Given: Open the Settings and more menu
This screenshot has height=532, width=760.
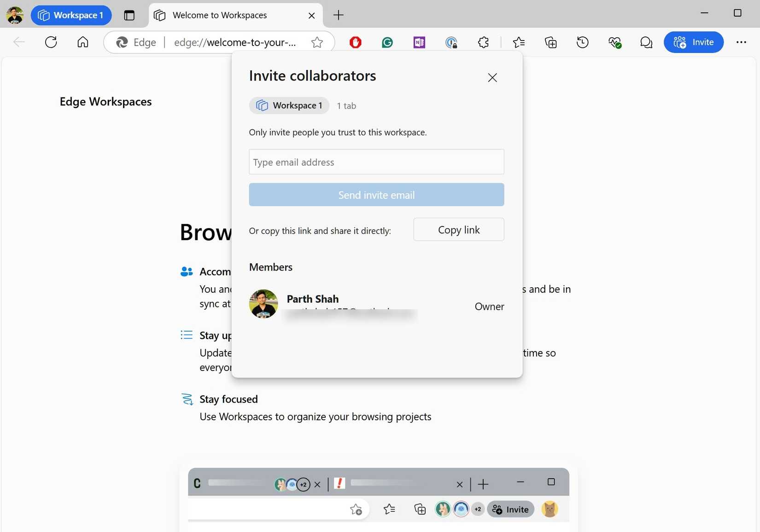Looking at the screenshot, I should (741, 42).
